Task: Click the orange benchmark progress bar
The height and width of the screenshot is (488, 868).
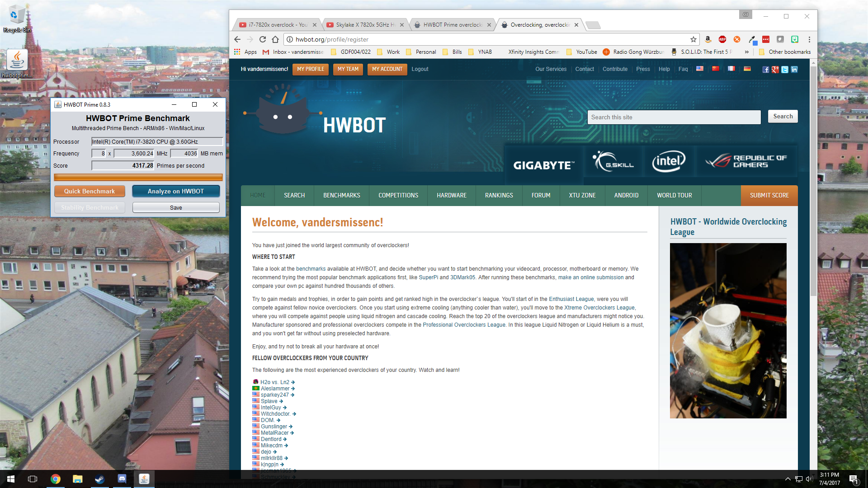Action: click(x=138, y=177)
